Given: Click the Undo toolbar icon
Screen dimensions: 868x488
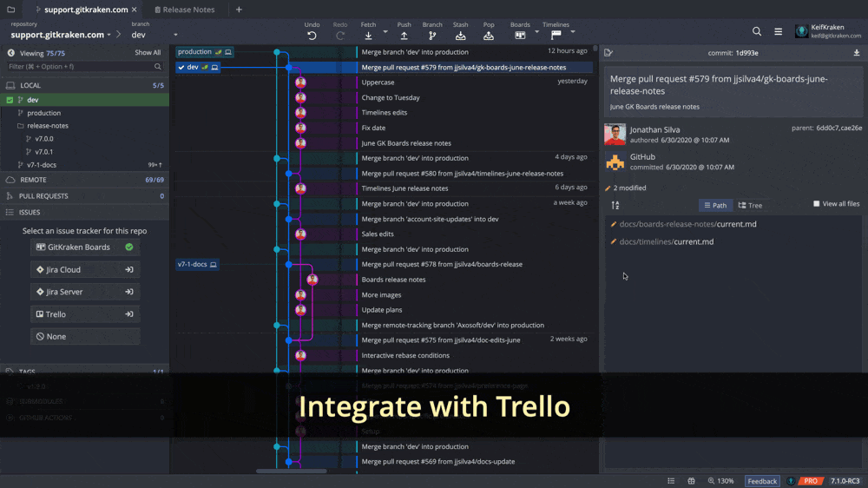Looking at the screenshot, I should click(312, 36).
